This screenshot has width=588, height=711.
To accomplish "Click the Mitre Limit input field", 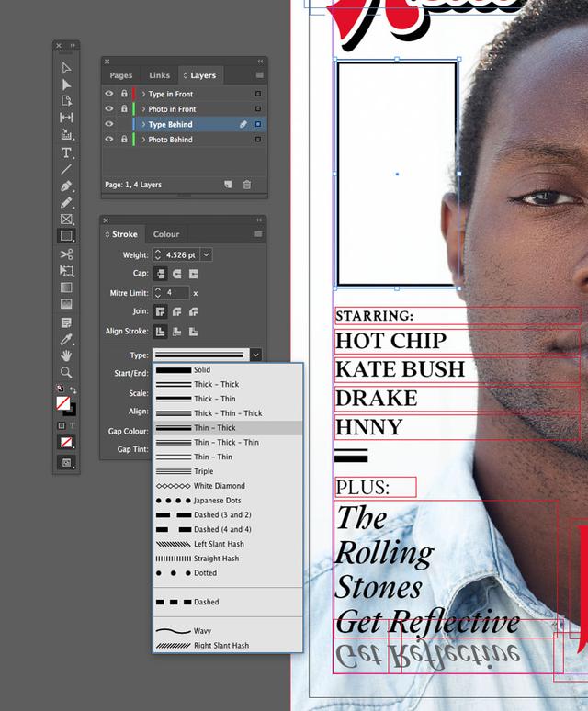I will tap(175, 293).
